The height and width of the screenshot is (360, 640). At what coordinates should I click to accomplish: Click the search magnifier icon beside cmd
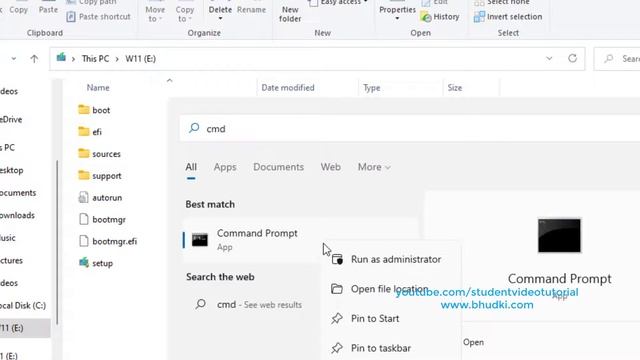194,128
